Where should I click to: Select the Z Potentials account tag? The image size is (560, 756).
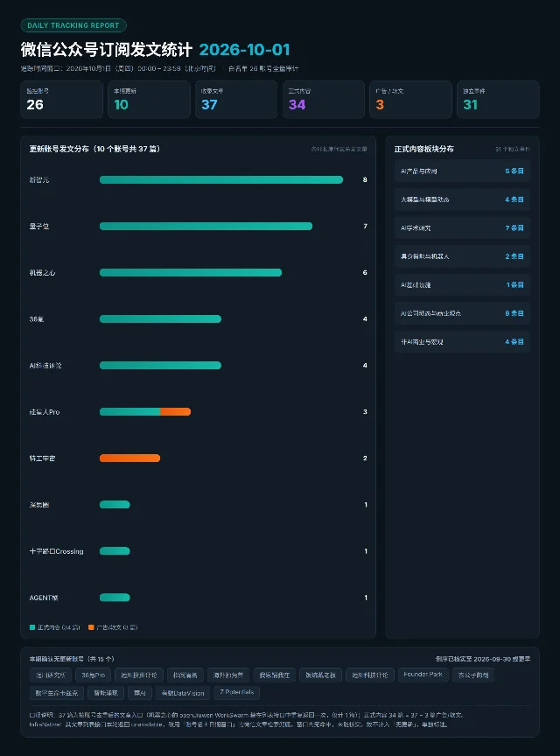237,692
